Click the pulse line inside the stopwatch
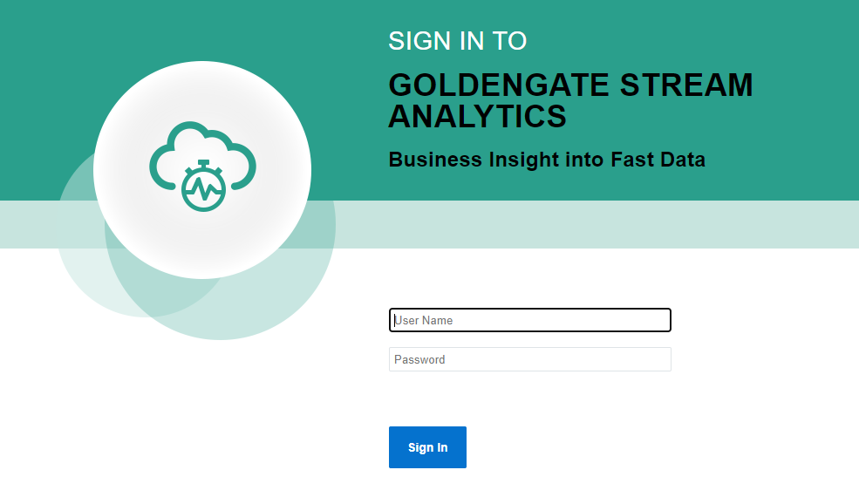859x504 pixels. tap(202, 190)
